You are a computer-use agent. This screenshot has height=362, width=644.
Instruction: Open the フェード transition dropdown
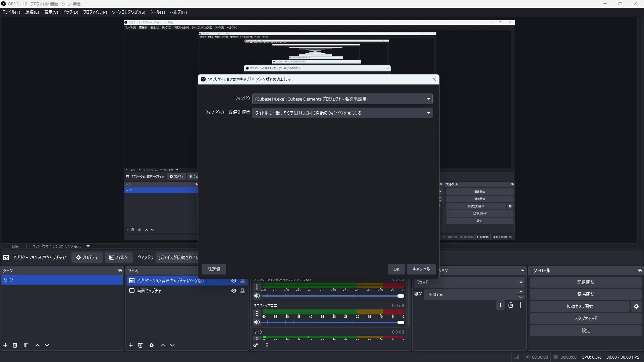pyautogui.click(x=521, y=282)
